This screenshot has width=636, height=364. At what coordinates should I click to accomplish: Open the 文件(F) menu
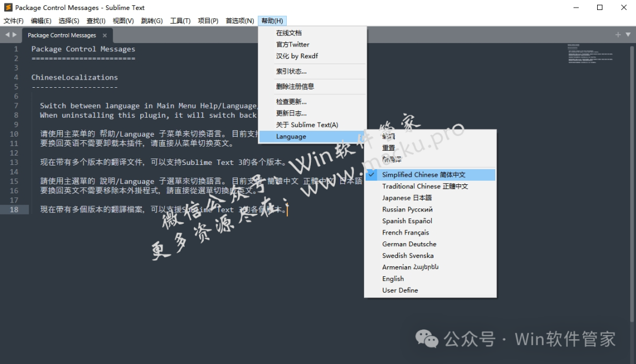coord(14,21)
